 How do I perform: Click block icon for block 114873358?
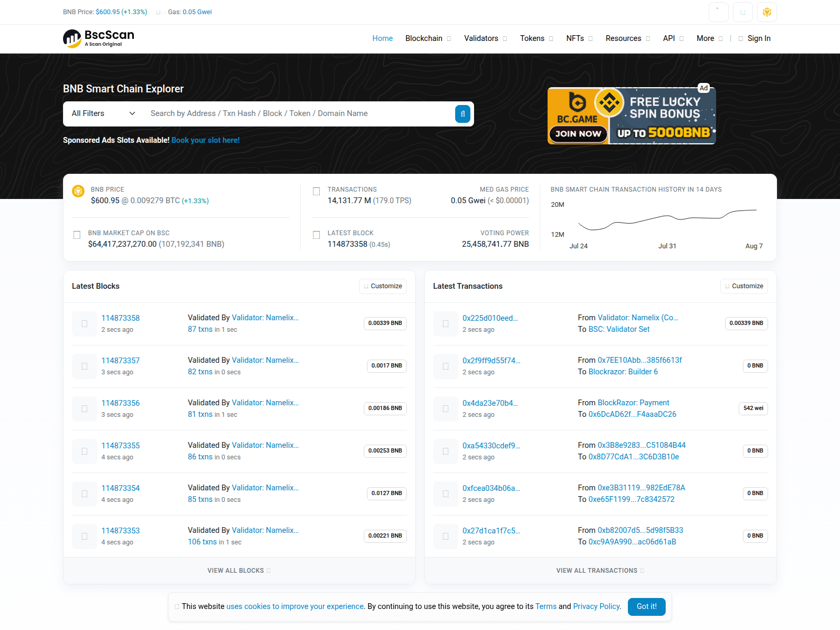click(x=85, y=324)
